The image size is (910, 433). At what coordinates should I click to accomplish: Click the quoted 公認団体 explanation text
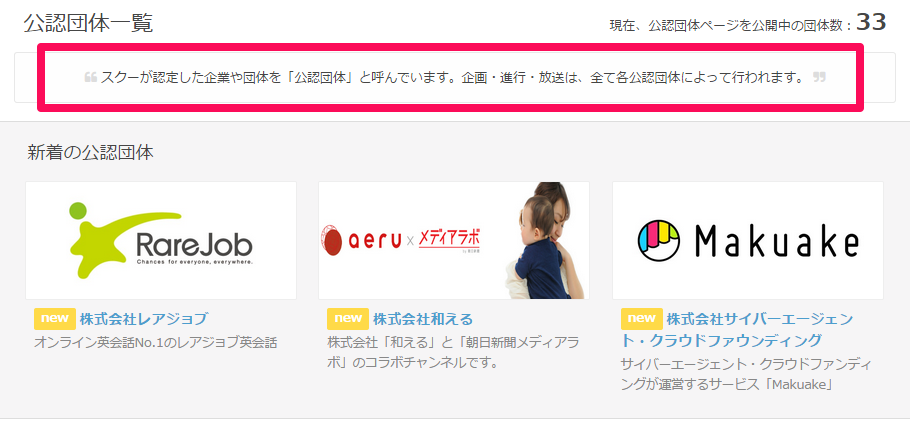pos(454,77)
